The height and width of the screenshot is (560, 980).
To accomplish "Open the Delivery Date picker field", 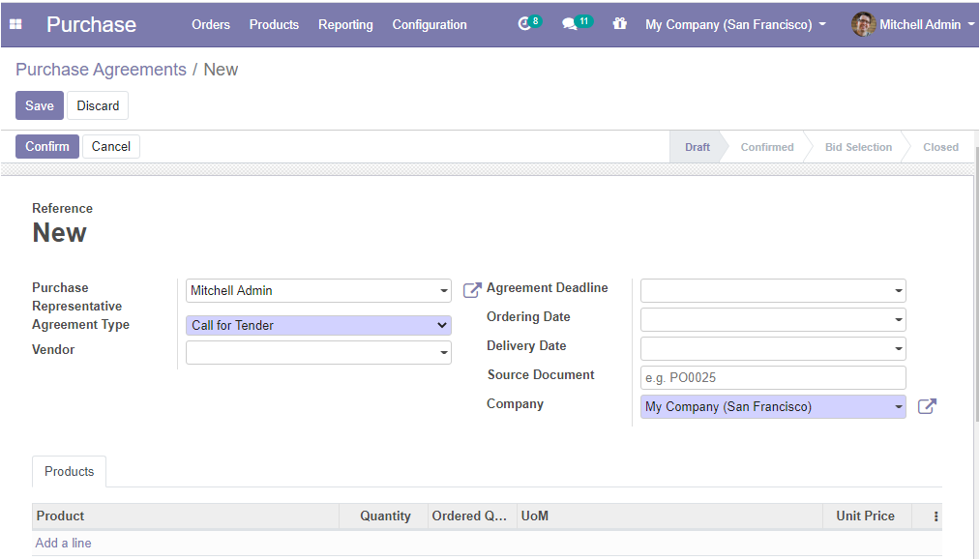I will pyautogui.click(x=773, y=348).
